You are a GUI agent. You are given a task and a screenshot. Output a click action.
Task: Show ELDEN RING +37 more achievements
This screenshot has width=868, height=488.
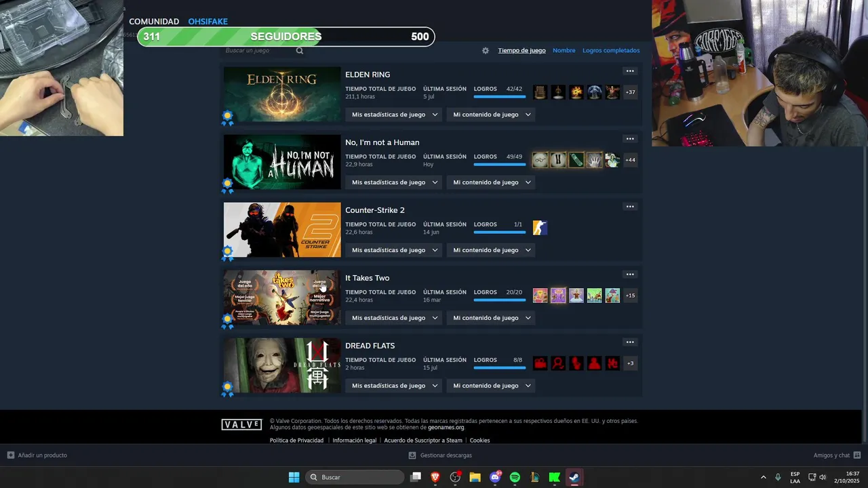tap(630, 92)
